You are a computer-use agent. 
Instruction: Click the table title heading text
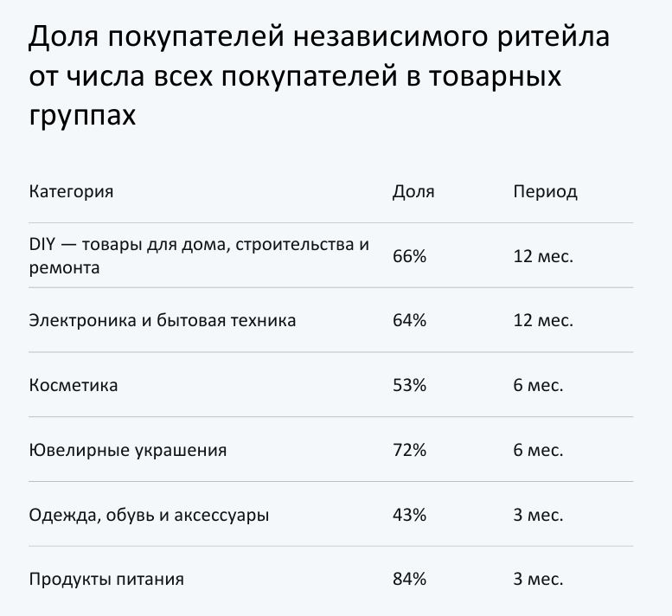pos(319,75)
